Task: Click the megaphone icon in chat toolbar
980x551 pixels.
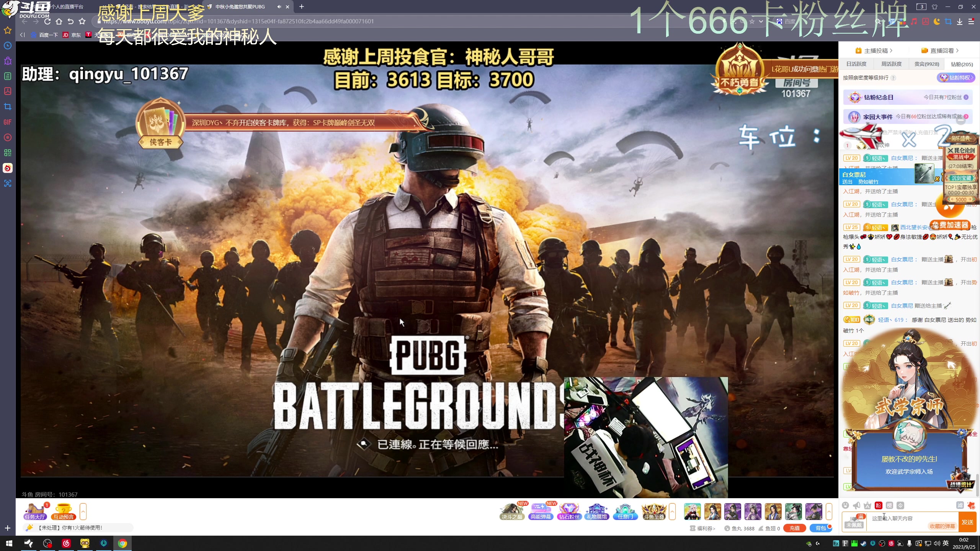Action: point(857,505)
